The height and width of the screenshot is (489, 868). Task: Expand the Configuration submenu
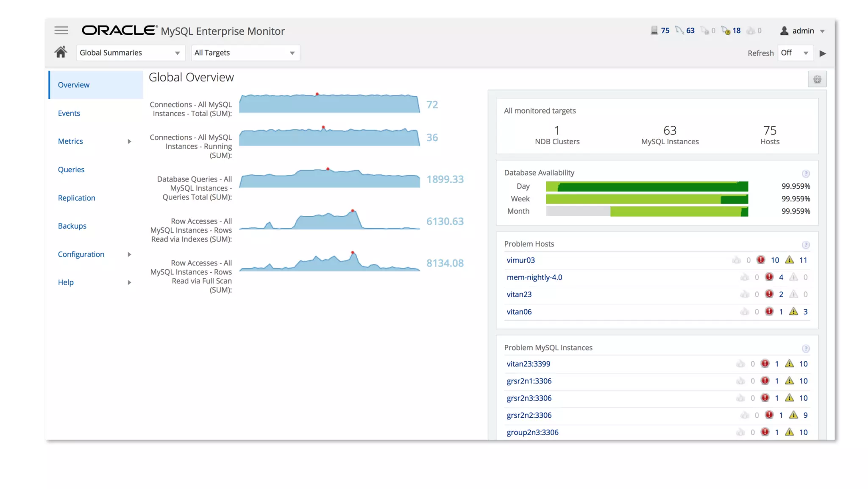tap(129, 254)
